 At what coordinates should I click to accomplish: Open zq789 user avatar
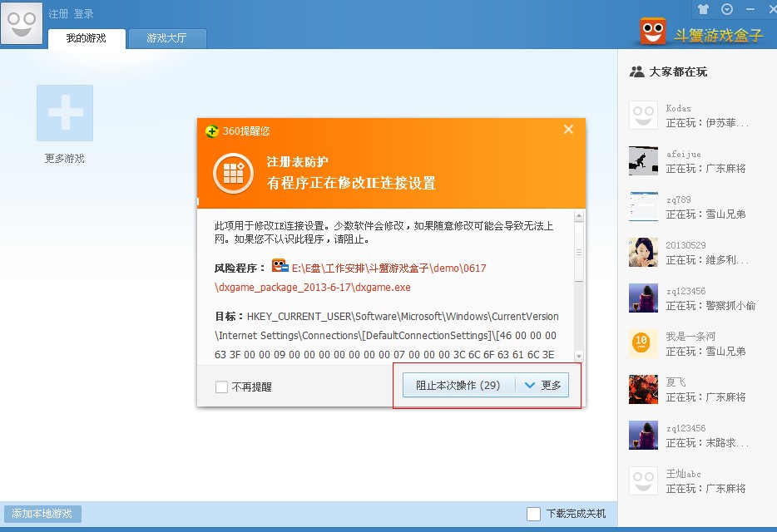click(x=643, y=206)
